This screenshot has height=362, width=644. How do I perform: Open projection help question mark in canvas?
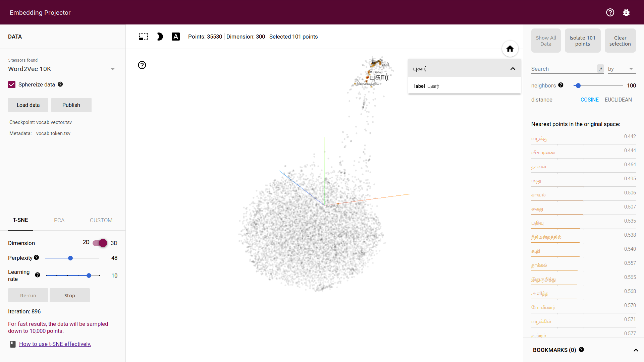click(142, 65)
